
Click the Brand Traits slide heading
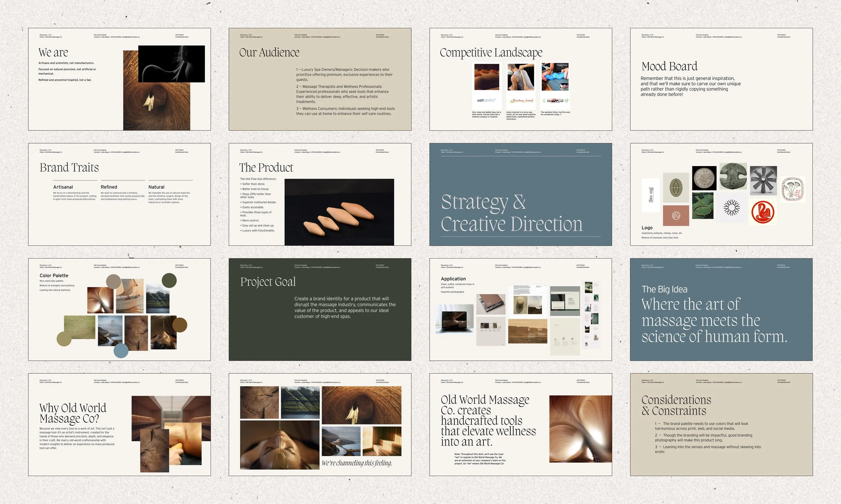tap(69, 167)
